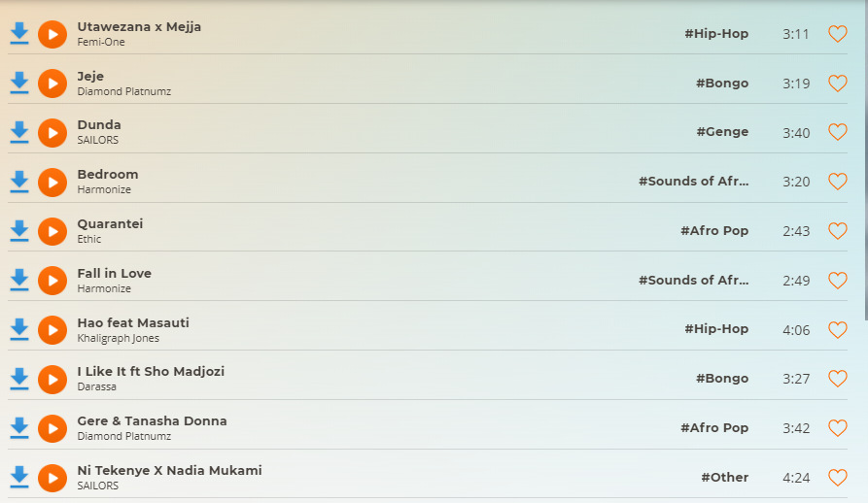Download the song Utawezana x Mejja
Image resolution: width=868 pixels, height=503 pixels.
18,34
